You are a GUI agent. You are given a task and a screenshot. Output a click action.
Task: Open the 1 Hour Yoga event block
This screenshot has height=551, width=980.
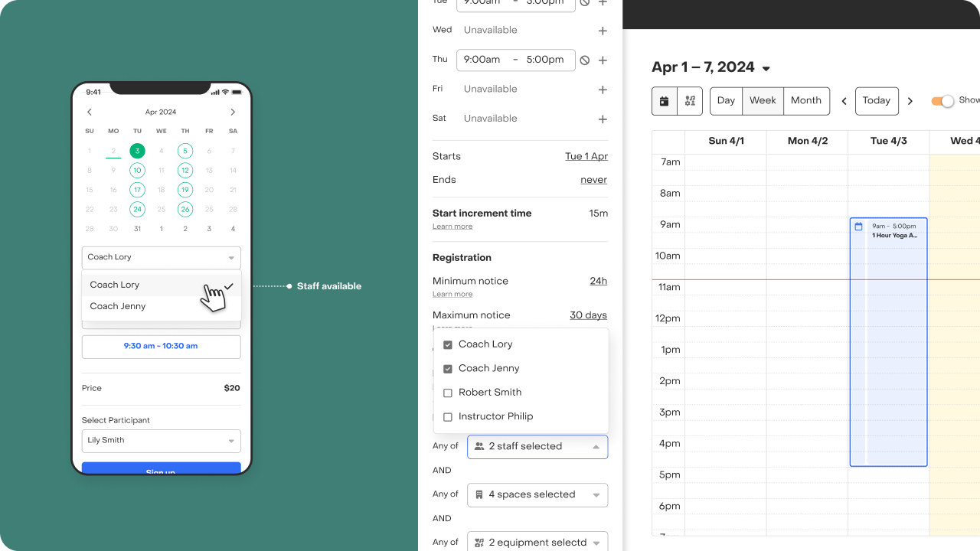[888, 342]
